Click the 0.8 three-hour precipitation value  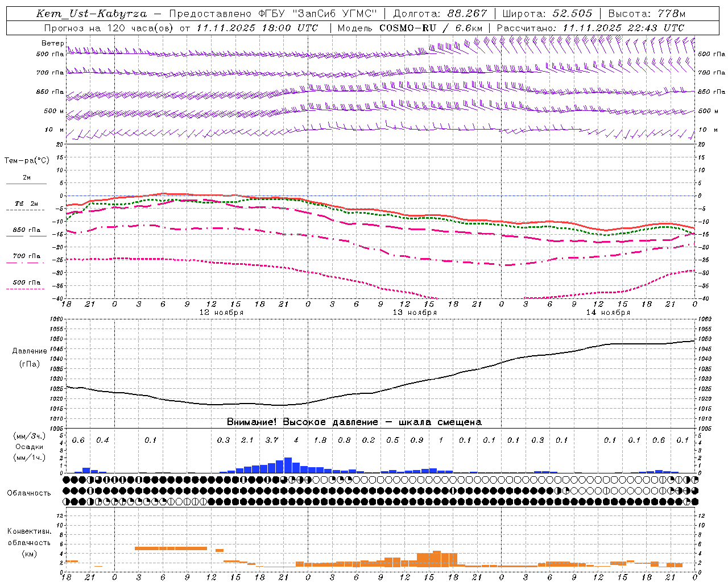coord(344,440)
